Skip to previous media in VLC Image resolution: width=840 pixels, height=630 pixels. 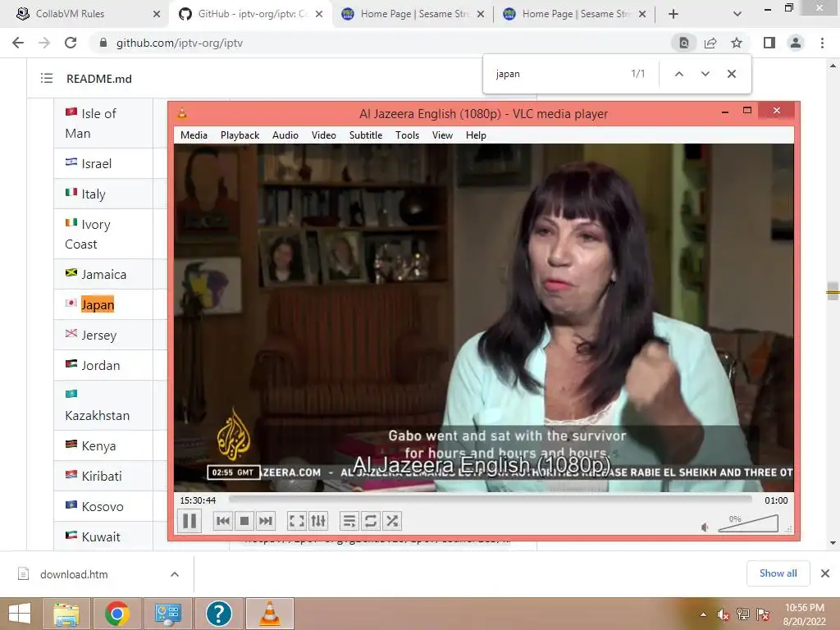(223, 521)
